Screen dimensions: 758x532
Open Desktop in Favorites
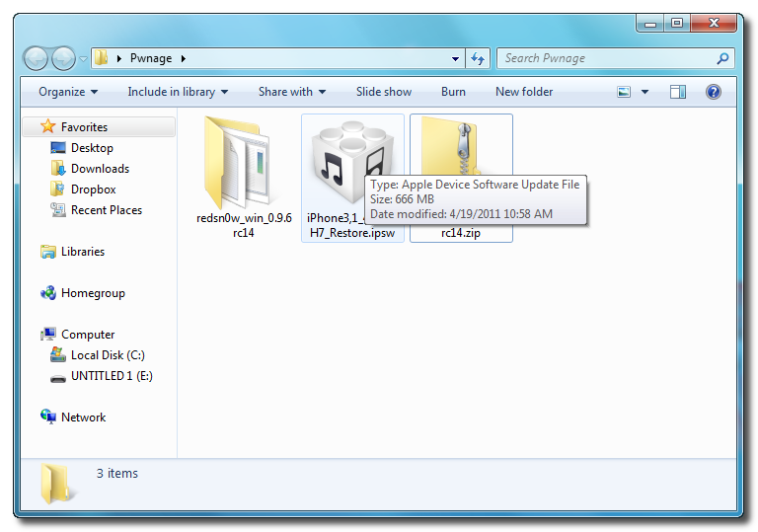pos(93,148)
